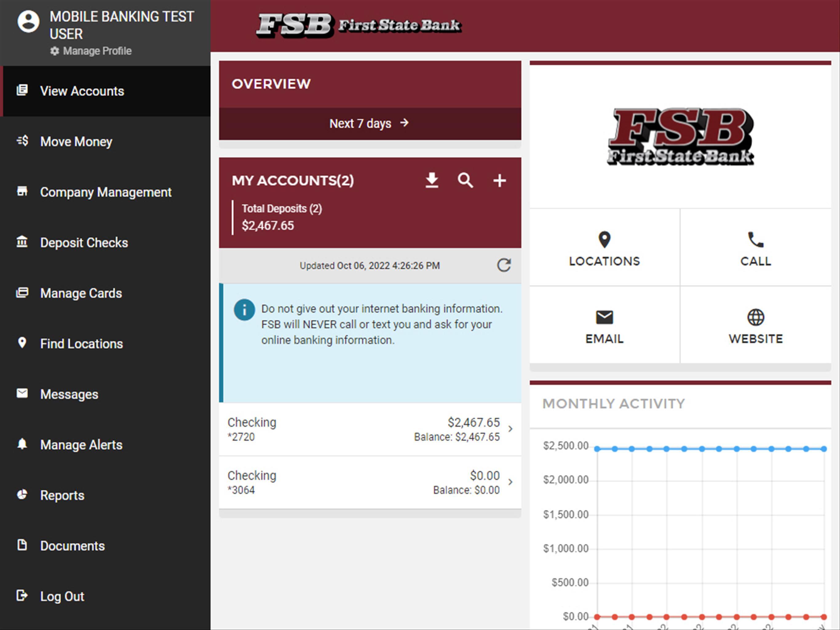This screenshot has width=840, height=630.
Task: Click the CALL tile
Action: pos(756,247)
